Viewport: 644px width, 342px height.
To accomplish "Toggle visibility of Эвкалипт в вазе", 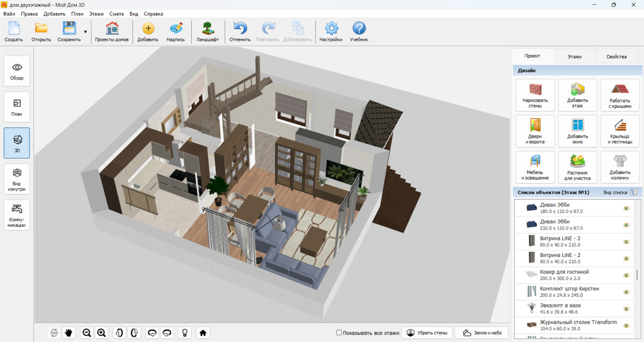I will point(626,308).
